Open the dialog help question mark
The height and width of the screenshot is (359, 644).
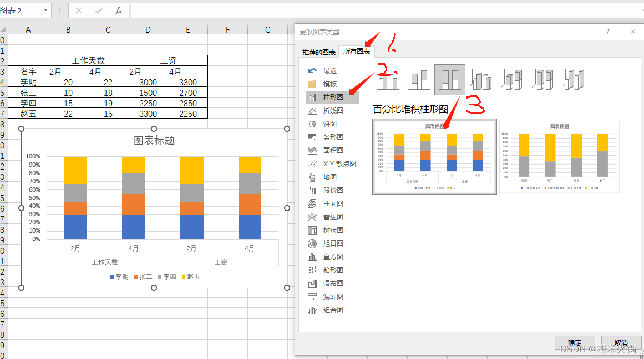pos(608,32)
